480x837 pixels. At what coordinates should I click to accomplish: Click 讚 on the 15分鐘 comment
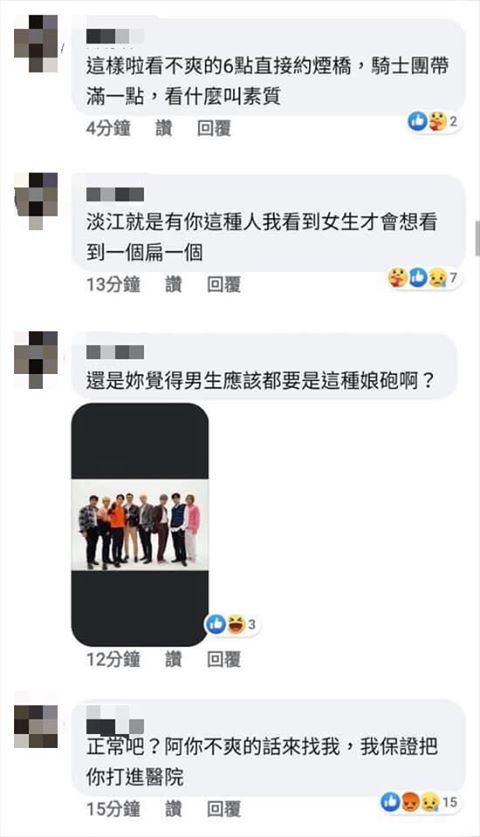(174, 809)
